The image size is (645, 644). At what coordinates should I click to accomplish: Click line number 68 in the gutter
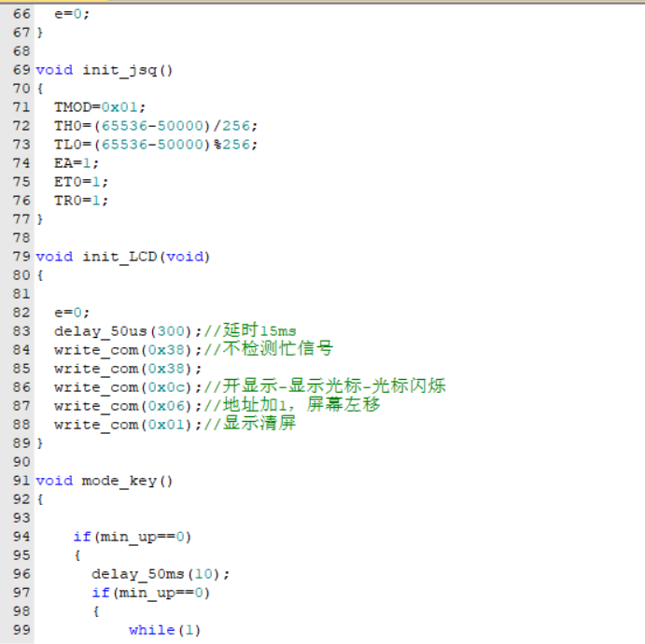21,51
